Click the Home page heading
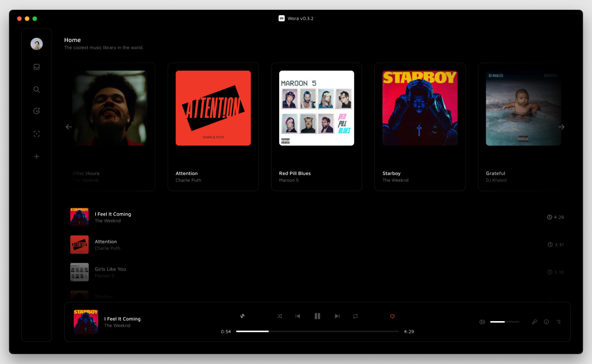The width and height of the screenshot is (592, 364). (72, 40)
